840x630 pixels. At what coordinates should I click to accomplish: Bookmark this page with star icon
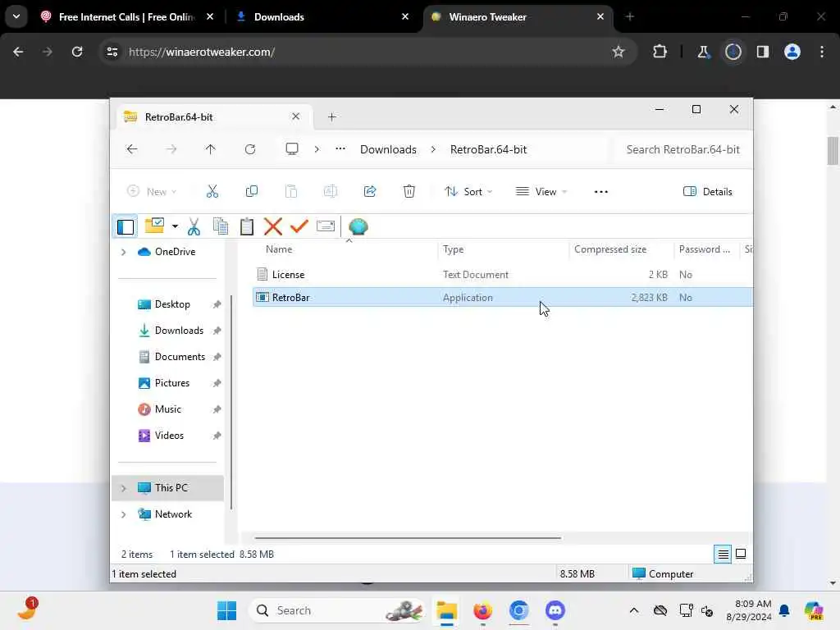click(x=619, y=52)
